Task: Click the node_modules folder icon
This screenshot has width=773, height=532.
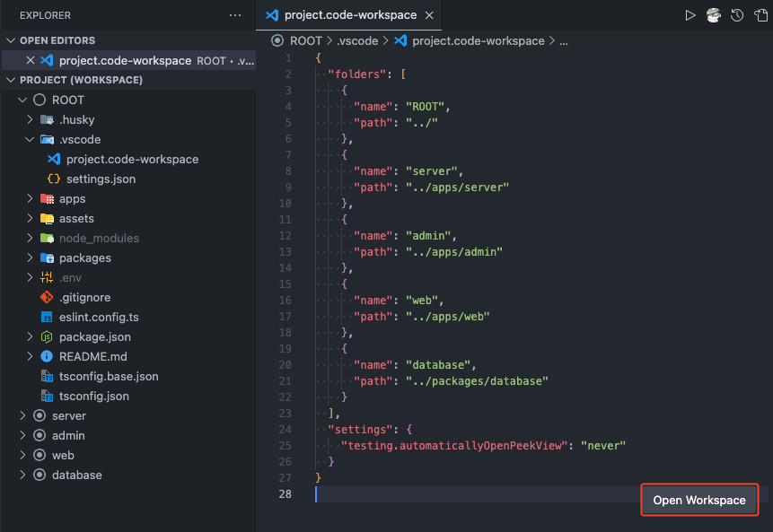Action: point(47,238)
